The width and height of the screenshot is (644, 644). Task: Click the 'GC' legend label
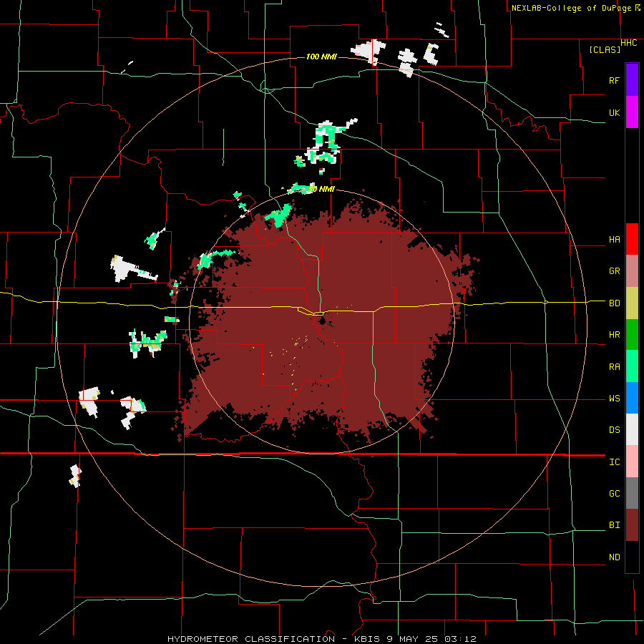[614, 494]
